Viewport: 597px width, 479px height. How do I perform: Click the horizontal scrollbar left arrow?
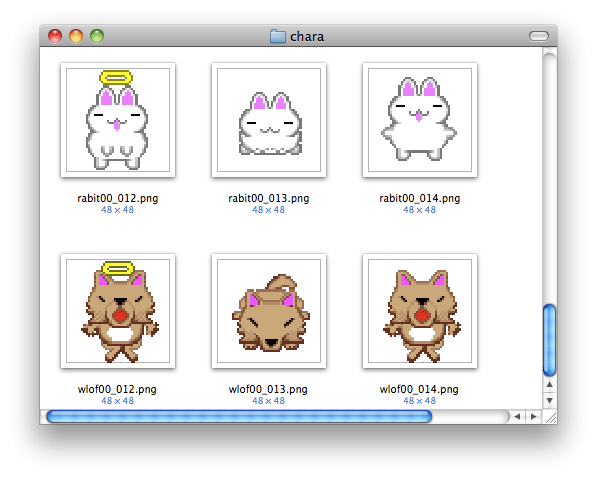[x=517, y=417]
